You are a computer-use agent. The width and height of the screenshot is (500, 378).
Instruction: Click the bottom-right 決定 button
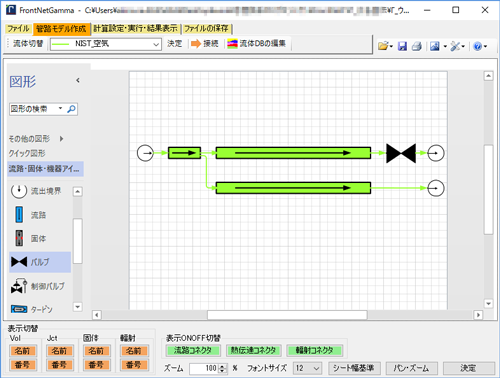[x=468, y=368]
